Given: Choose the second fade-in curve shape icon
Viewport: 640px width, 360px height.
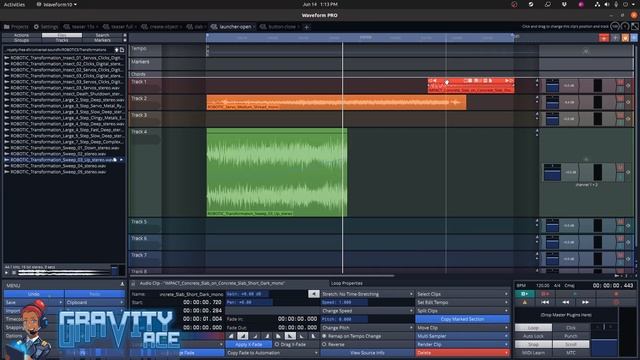Looking at the screenshot, I should [242, 336].
